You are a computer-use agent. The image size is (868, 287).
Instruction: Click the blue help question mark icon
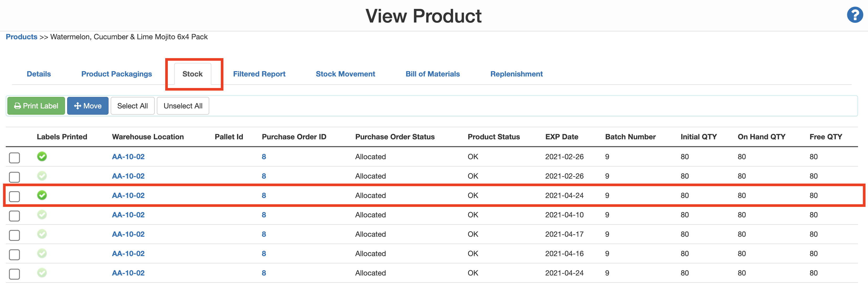[855, 15]
